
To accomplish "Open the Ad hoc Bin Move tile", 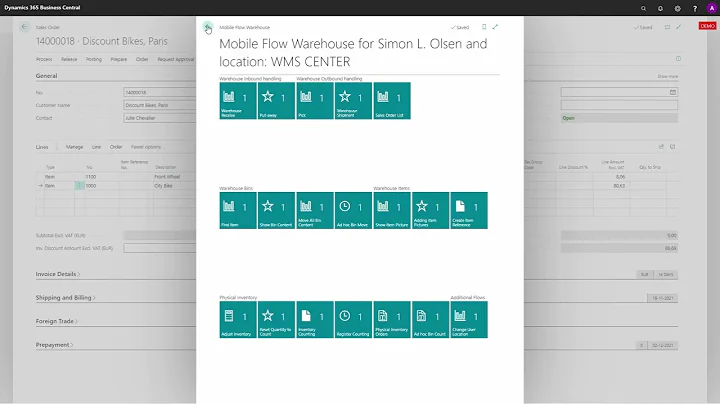I will tap(354, 210).
